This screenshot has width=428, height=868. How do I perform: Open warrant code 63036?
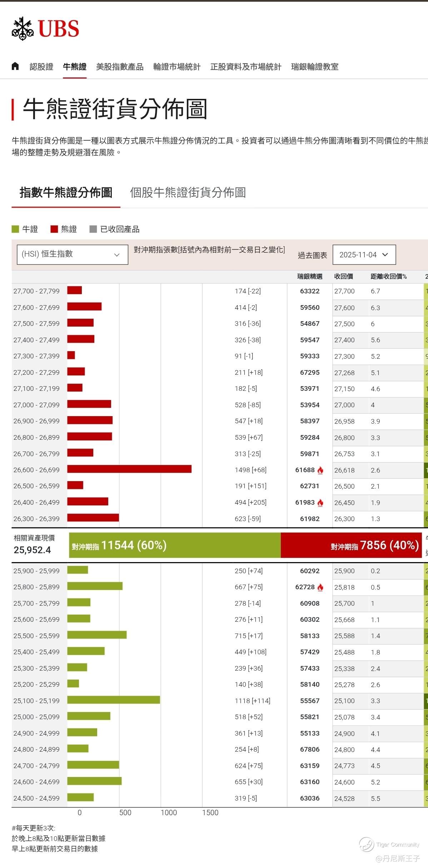[310, 798]
